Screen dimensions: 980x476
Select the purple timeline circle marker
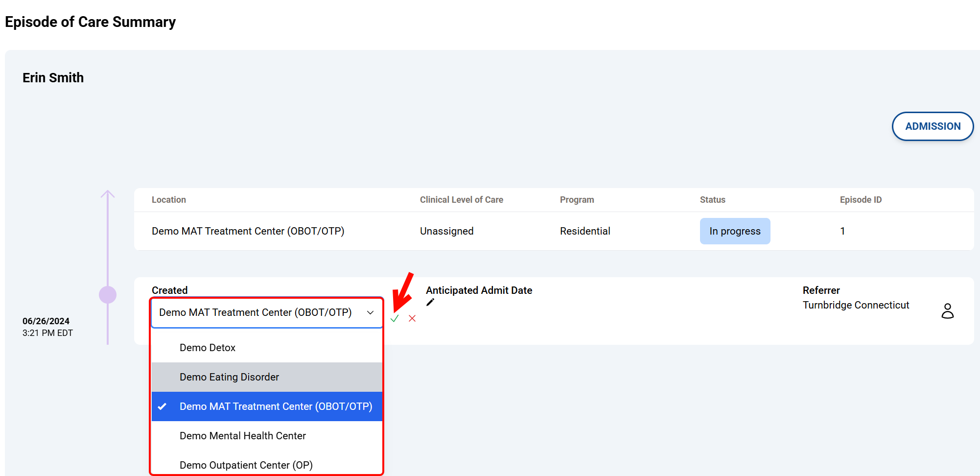pos(108,295)
